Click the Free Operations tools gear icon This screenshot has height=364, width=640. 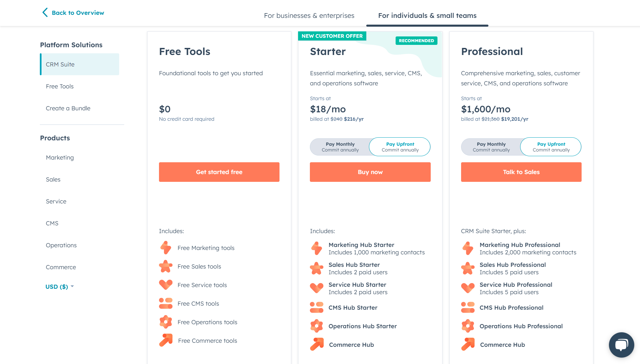165,322
